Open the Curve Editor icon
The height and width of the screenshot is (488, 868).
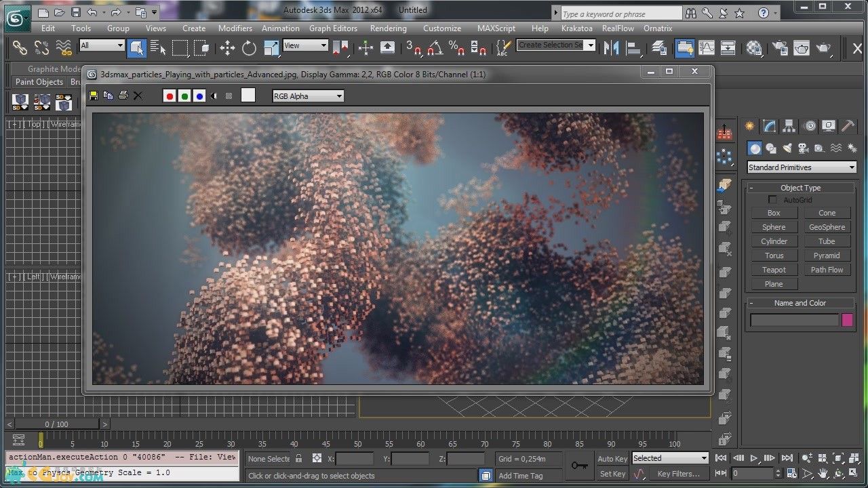[707, 47]
